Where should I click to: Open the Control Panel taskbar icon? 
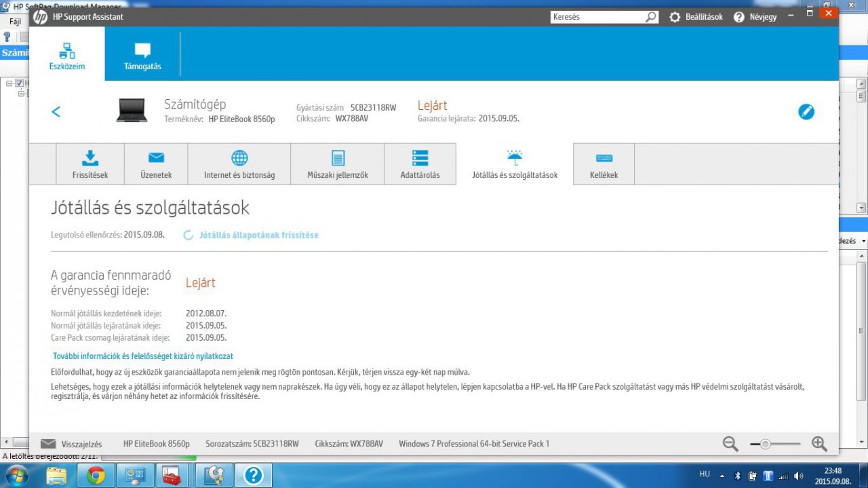pos(136,475)
